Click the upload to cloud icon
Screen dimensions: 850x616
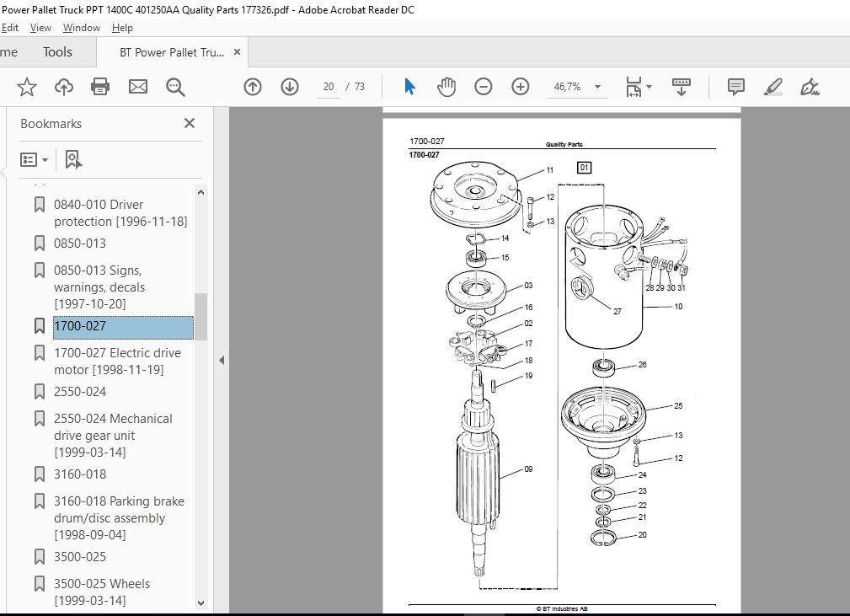(x=64, y=87)
